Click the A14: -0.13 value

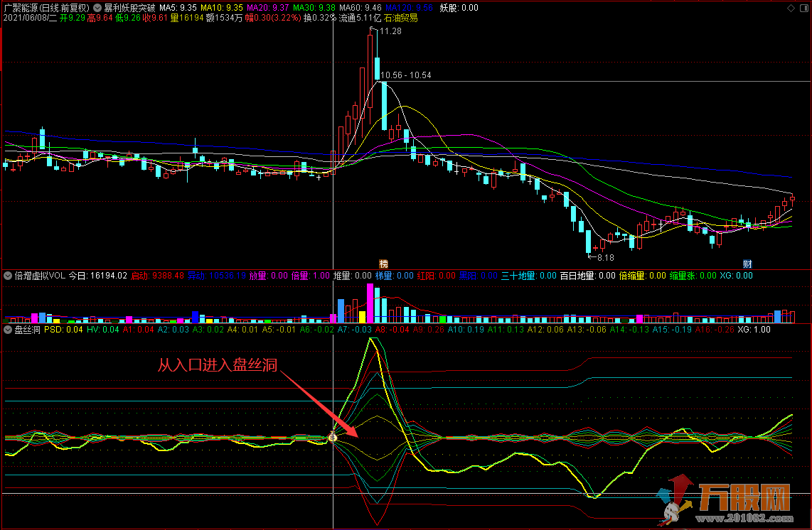coord(629,330)
